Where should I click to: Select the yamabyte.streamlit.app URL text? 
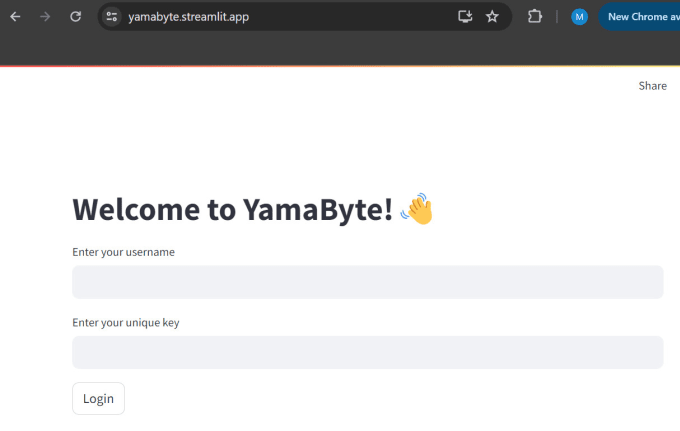[189, 17]
